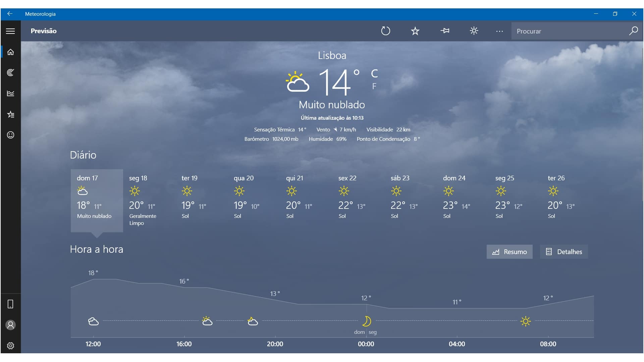Click the smiley/life sidebar icon
644x362 pixels.
point(11,135)
